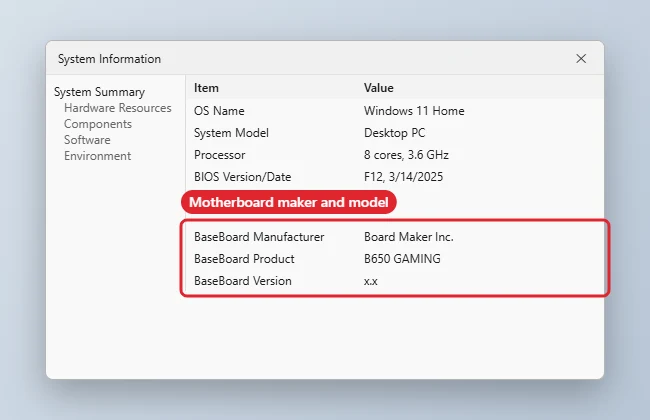This screenshot has height=420, width=650.
Task: Click the value Desktop PC
Action: (x=394, y=133)
